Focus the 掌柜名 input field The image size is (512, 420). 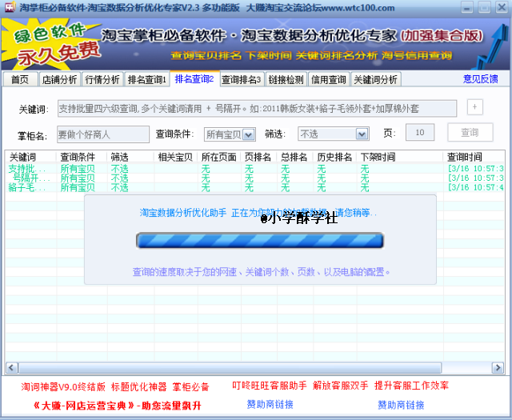[103, 134]
